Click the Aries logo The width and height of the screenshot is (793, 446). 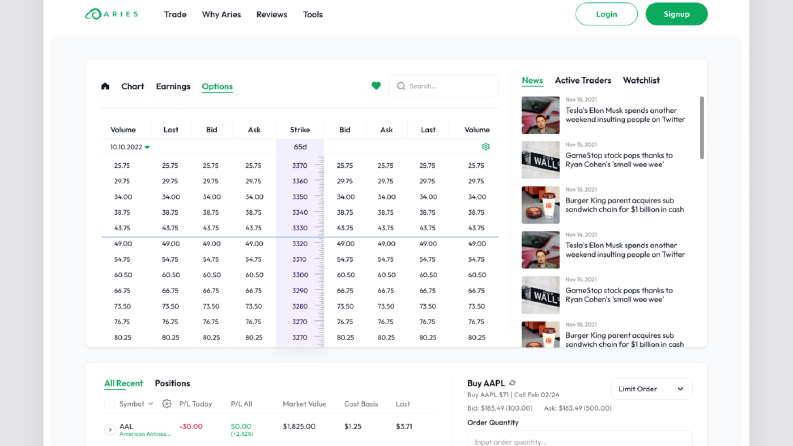111,14
